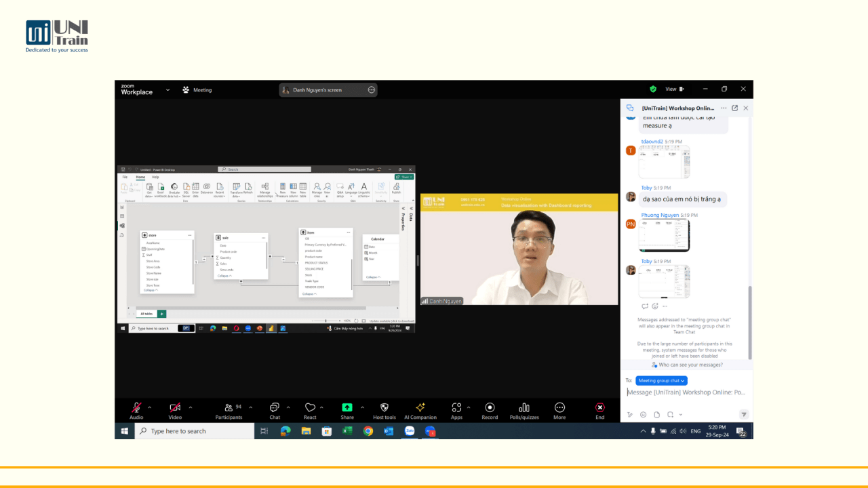This screenshot has height=488, width=868.
Task: Open Host tools shield
Action: [384, 410]
